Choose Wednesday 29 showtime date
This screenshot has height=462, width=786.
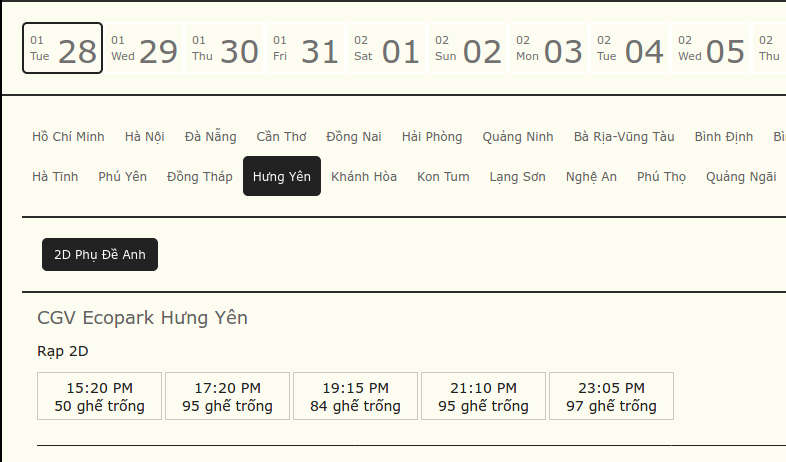tap(143, 49)
